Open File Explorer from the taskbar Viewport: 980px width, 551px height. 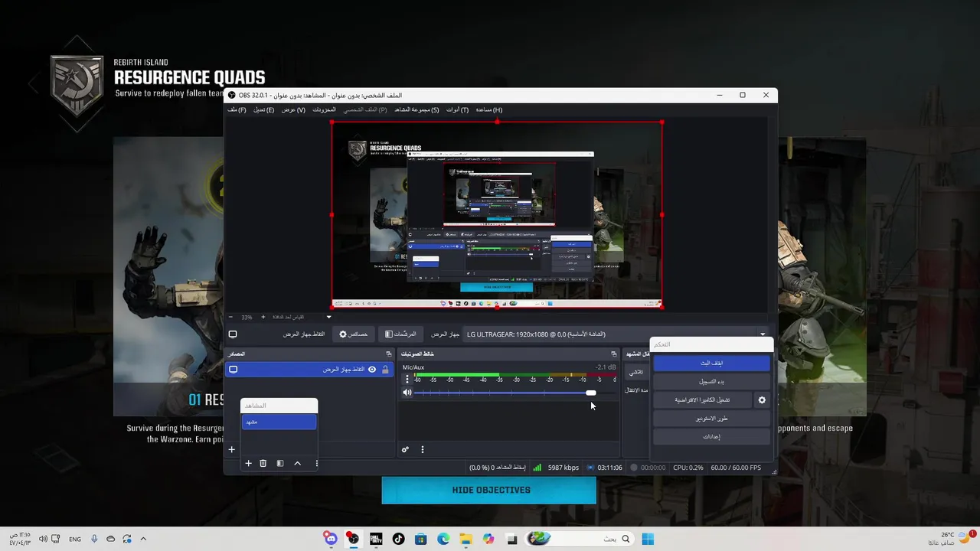466,539
